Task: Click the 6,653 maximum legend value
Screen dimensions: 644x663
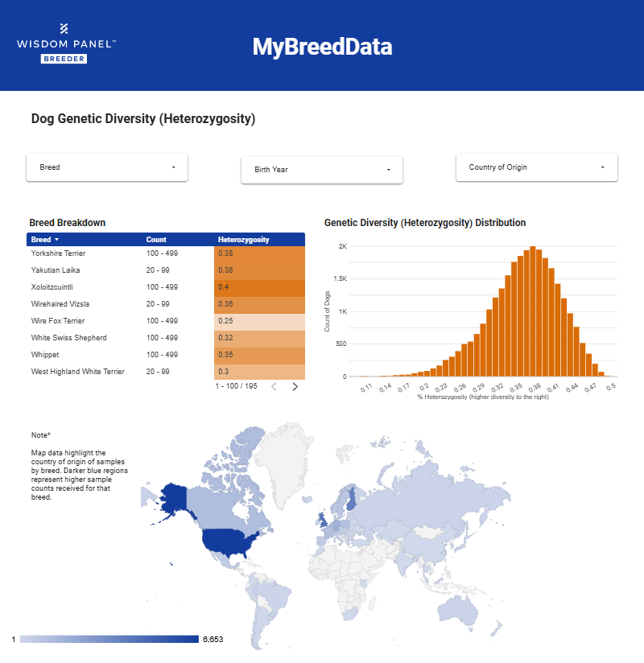Action: point(213,640)
